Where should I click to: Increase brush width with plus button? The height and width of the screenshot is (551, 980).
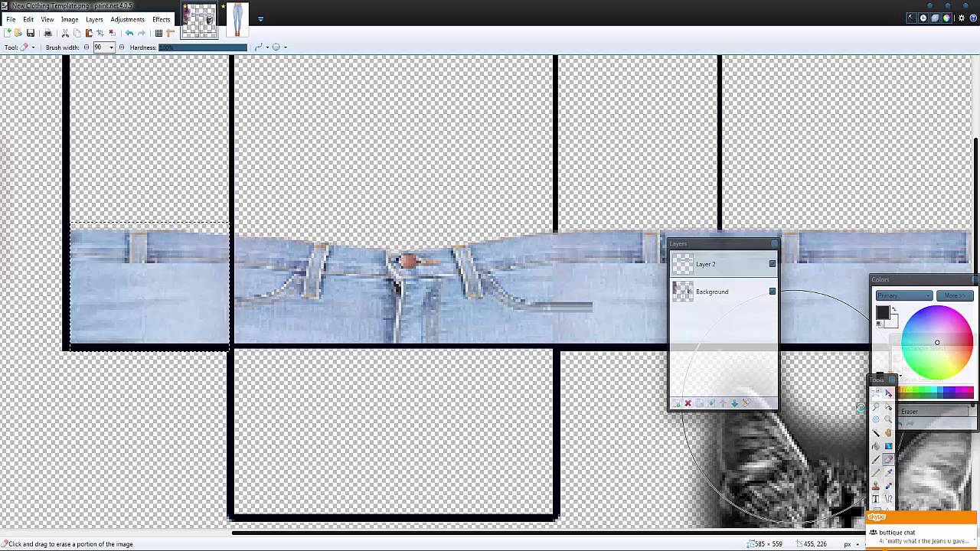(121, 47)
